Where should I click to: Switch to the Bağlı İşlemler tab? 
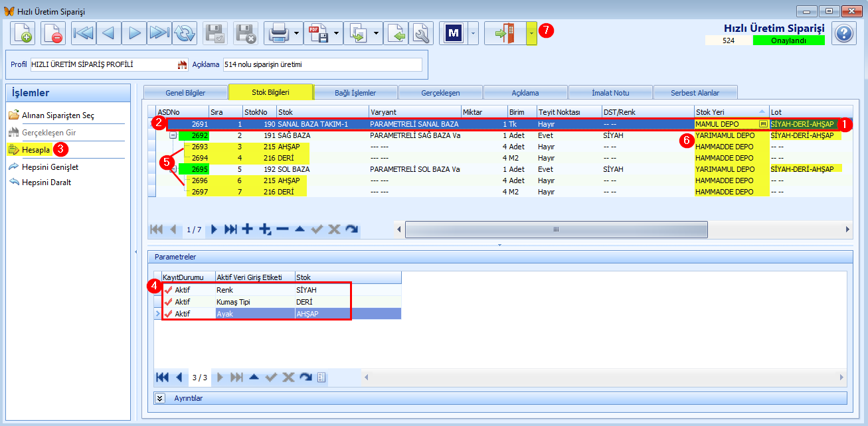(x=355, y=92)
